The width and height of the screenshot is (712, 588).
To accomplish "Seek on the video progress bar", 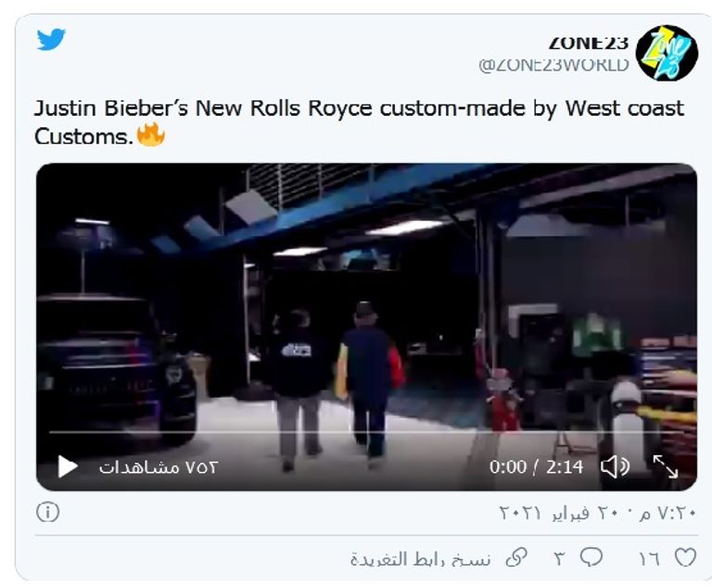I will (366, 431).
